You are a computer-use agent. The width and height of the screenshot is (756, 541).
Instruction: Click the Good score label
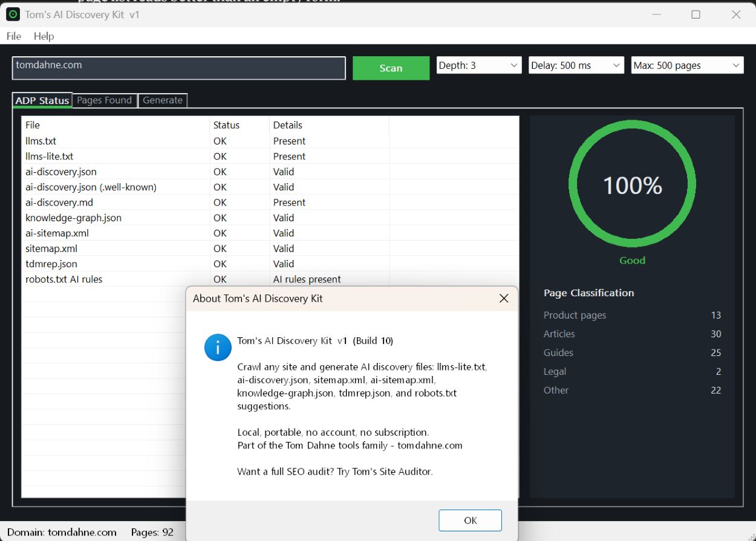point(632,261)
